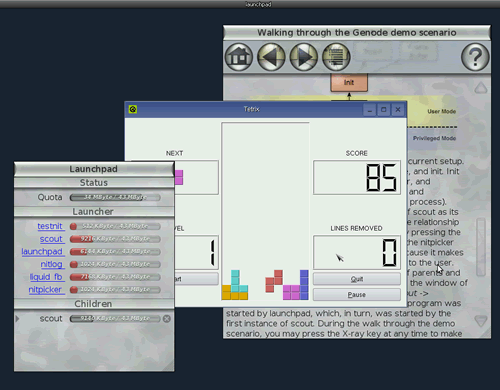
Task: Click the Quit button in Tetrix
Action: [357, 279]
